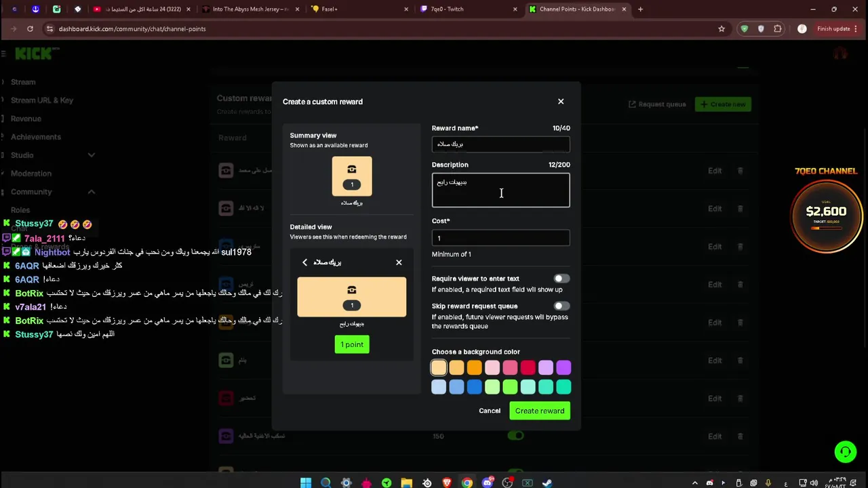The height and width of the screenshot is (488, 868).
Task: Open Request queue link in background page
Action: point(657,104)
